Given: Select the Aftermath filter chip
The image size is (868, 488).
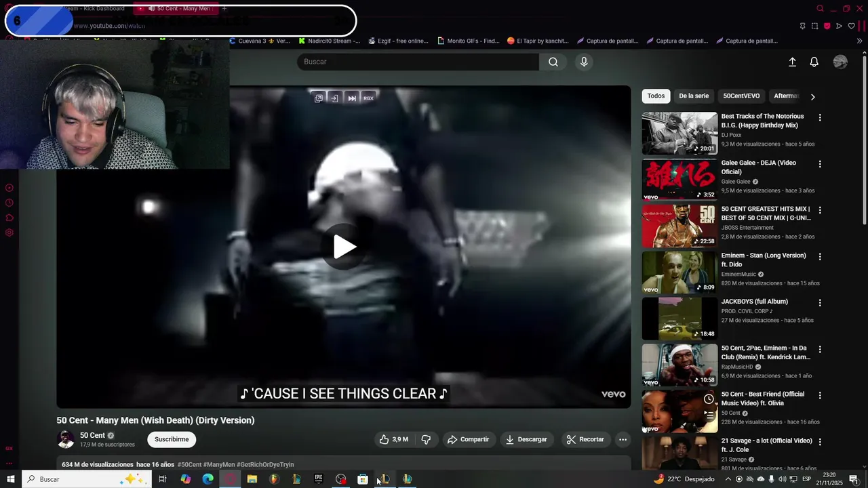Looking at the screenshot, I should pos(787,96).
